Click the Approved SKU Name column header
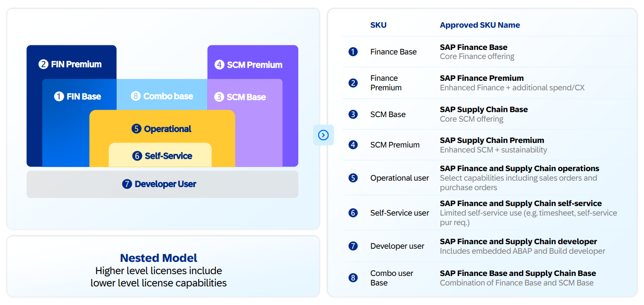This screenshot has width=644, height=305. [479, 25]
